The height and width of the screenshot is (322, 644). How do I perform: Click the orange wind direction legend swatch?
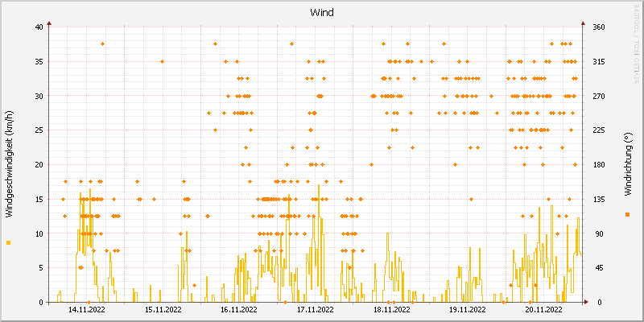tap(627, 214)
